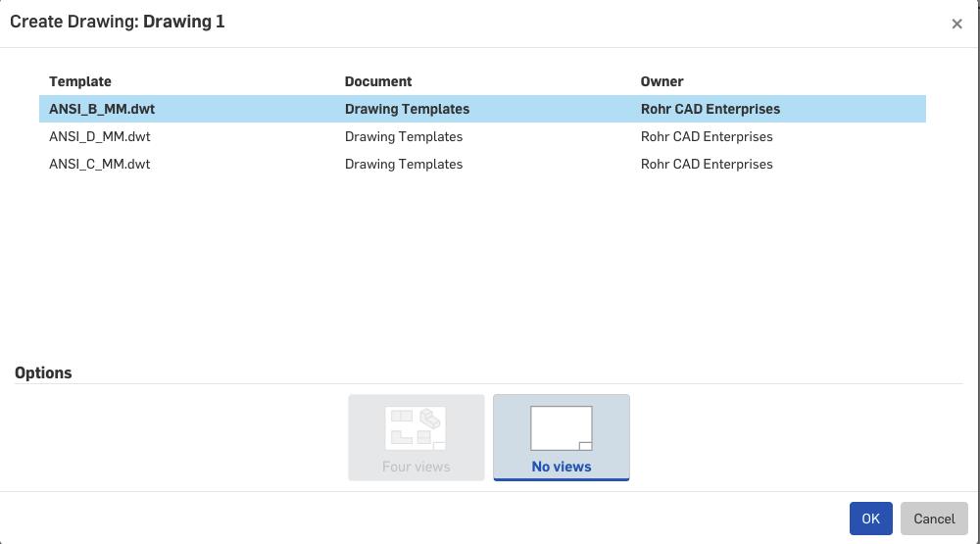This screenshot has height=544, width=980.
Task: Click Rohr CAD Enterprises in the ANSI_C_MM row
Action: (x=707, y=164)
